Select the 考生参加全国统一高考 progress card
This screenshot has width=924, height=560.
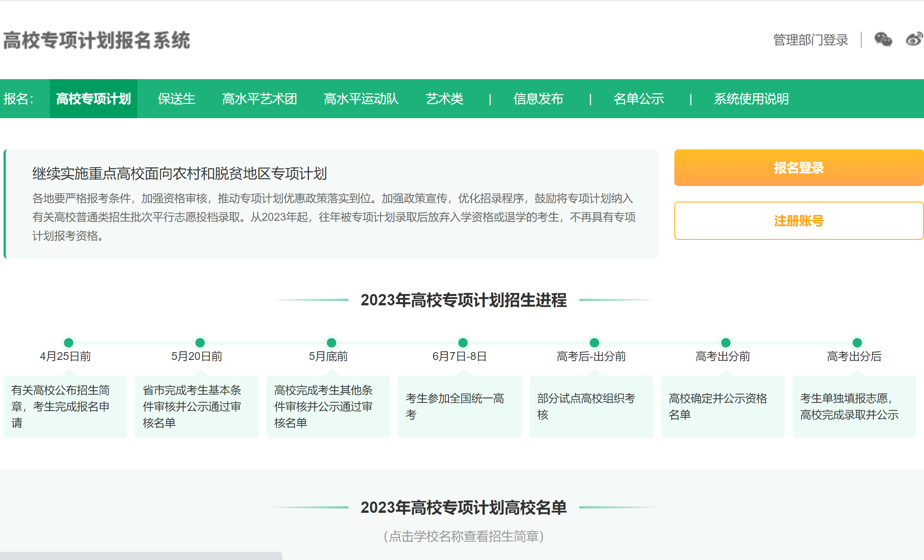pos(459,406)
